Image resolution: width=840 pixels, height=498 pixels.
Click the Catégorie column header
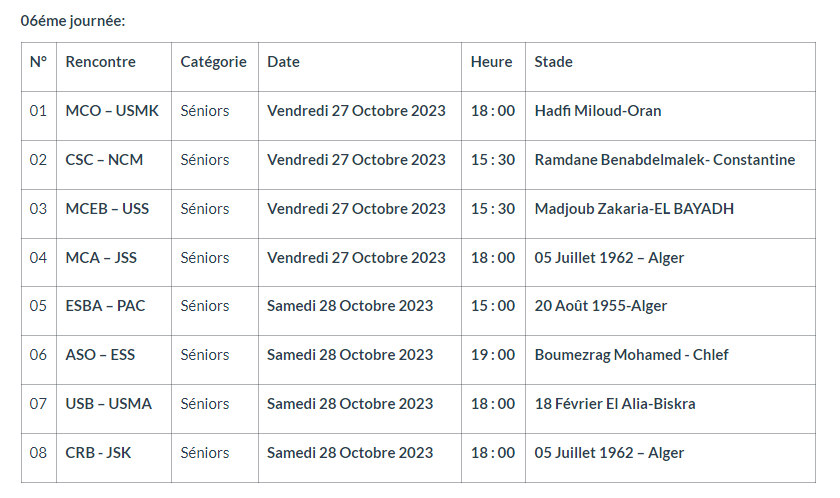click(x=213, y=62)
